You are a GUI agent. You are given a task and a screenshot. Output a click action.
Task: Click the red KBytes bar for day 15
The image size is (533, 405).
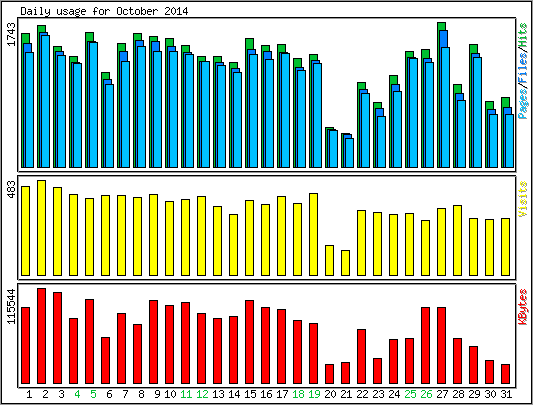click(250, 342)
